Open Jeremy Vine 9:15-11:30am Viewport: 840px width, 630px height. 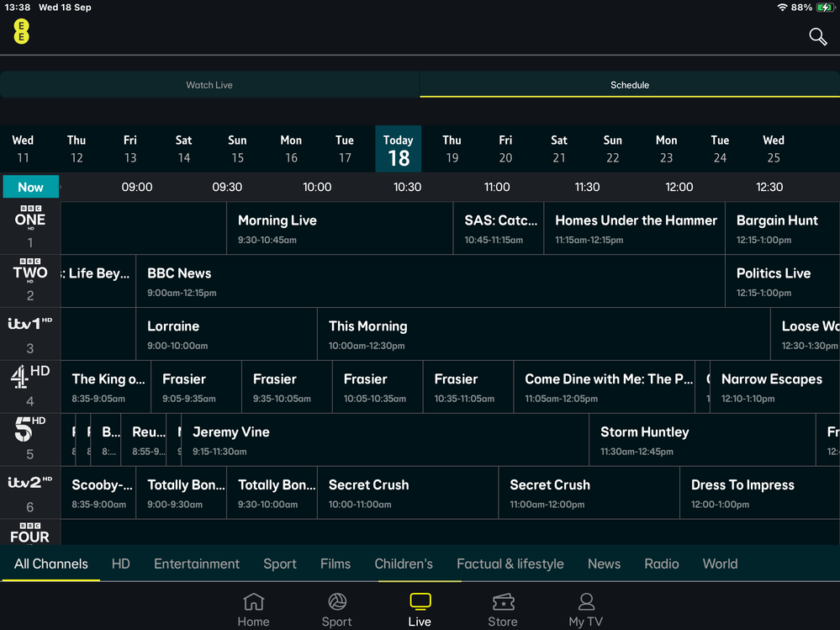coord(384,440)
